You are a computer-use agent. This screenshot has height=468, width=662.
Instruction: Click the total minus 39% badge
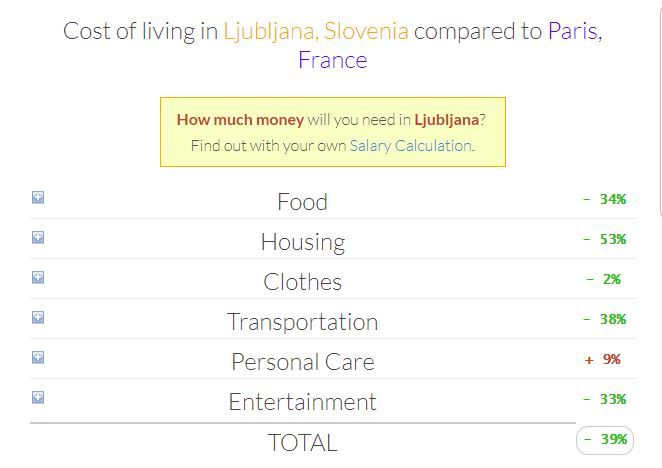point(605,440)
